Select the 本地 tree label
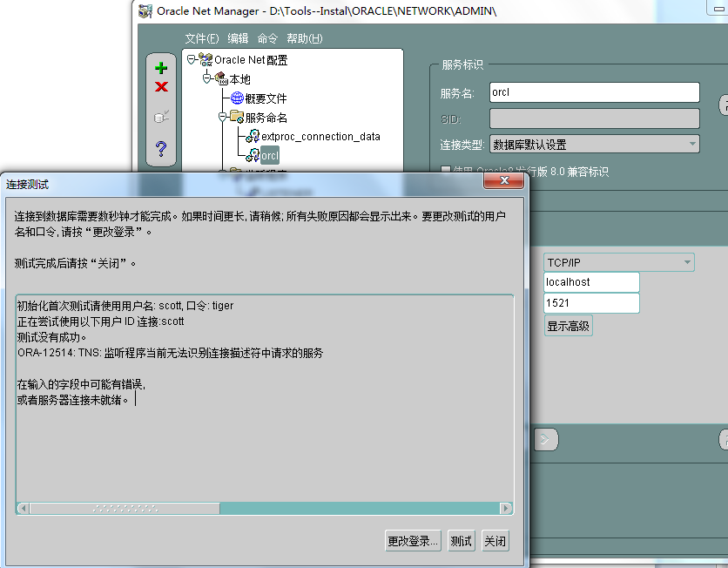The image size is (728, 568). coord(240,79)
